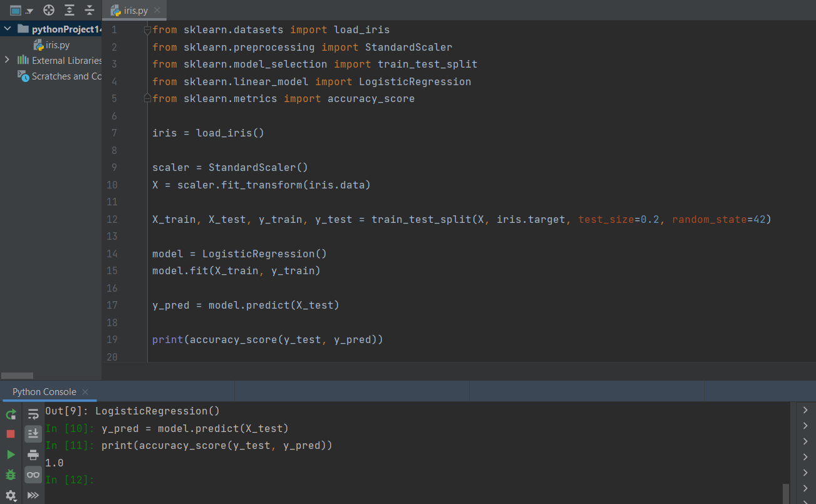The height and width of the screenshot is (504, 816).
Task: Collapse all nodes in Project view
Action: coord(89,10)
